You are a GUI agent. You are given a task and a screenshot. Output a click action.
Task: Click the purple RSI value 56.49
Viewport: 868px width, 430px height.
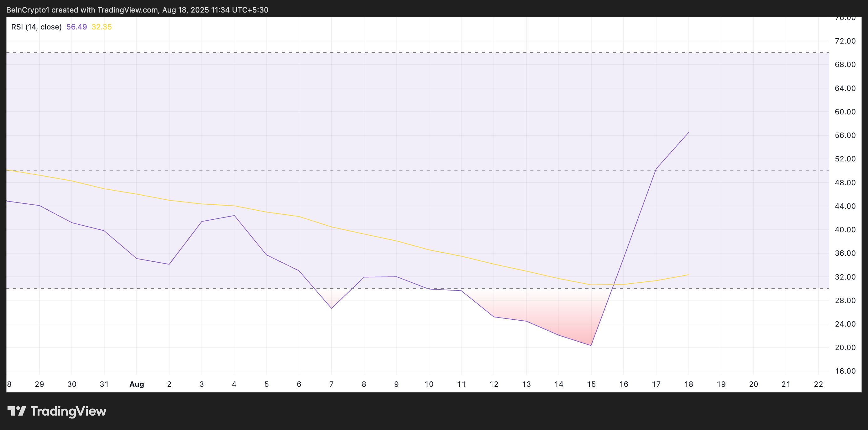click(x=77, y=27)
